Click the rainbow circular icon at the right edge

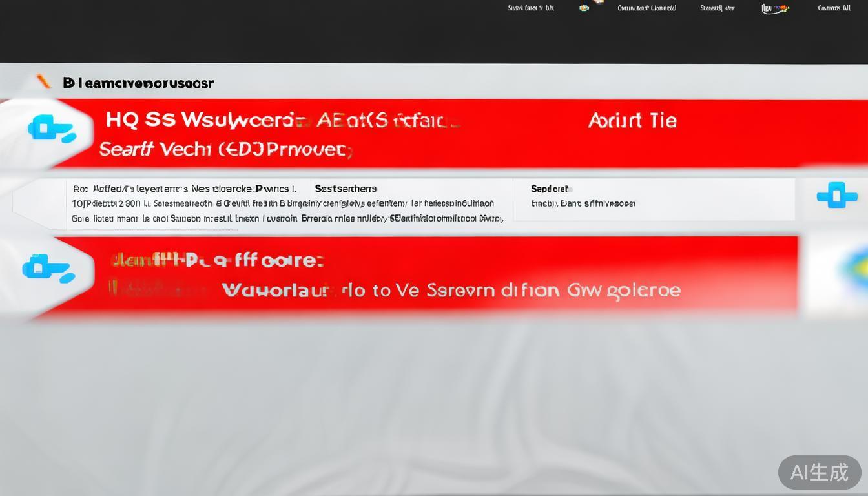pos(852,270)
